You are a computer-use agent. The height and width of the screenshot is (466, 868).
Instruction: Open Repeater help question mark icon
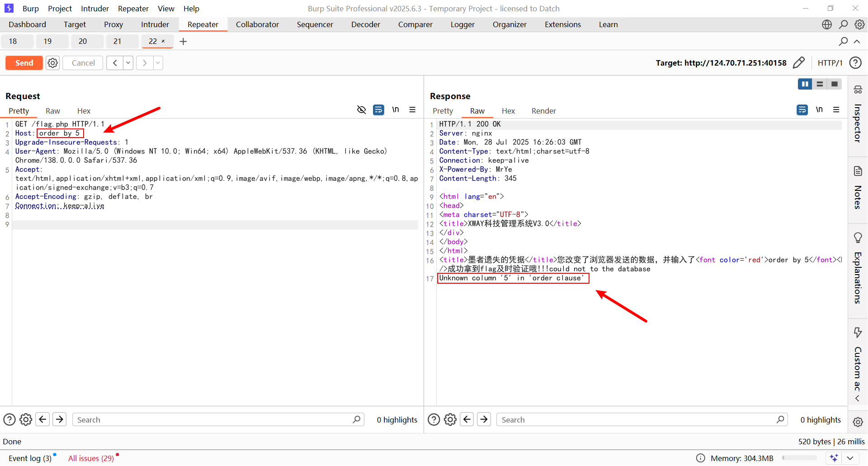[x=855, y=63]
